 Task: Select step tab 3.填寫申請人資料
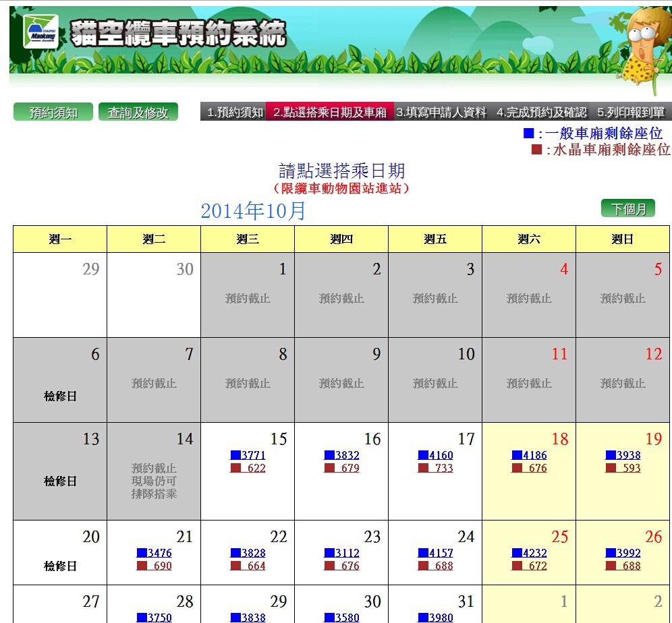441,112
